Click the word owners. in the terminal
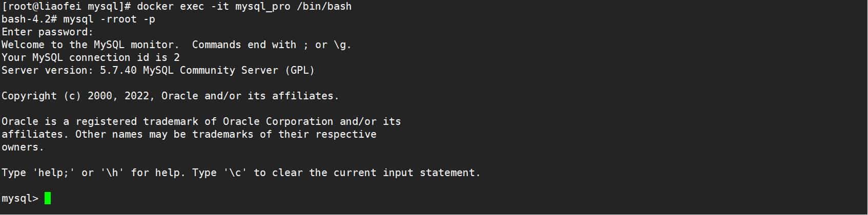This screenshot has width=868, height=215. (x=23, y=147)
